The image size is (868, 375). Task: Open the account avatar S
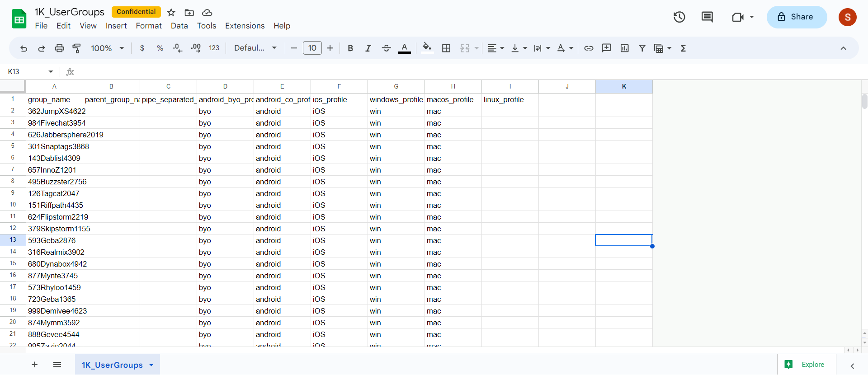(847, 17)
